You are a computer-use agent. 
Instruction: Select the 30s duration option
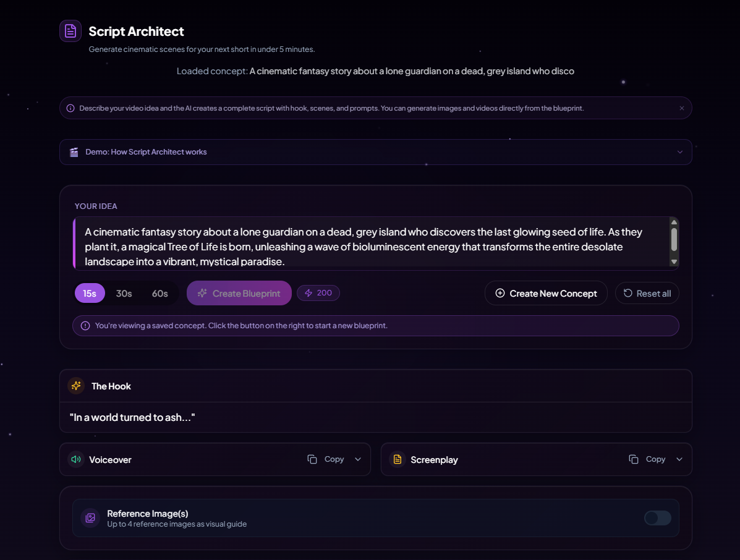(x=124, y=294)
